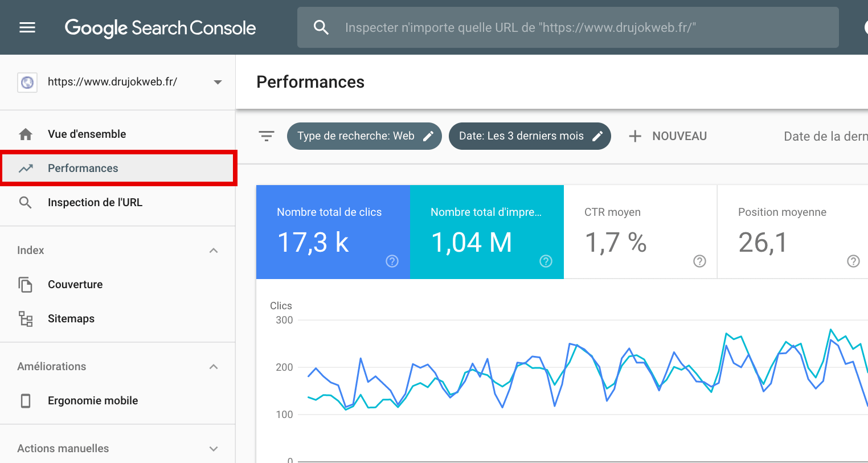Click the Google Search Console logo
868x463 pixels.
click(x=161, y=28)
